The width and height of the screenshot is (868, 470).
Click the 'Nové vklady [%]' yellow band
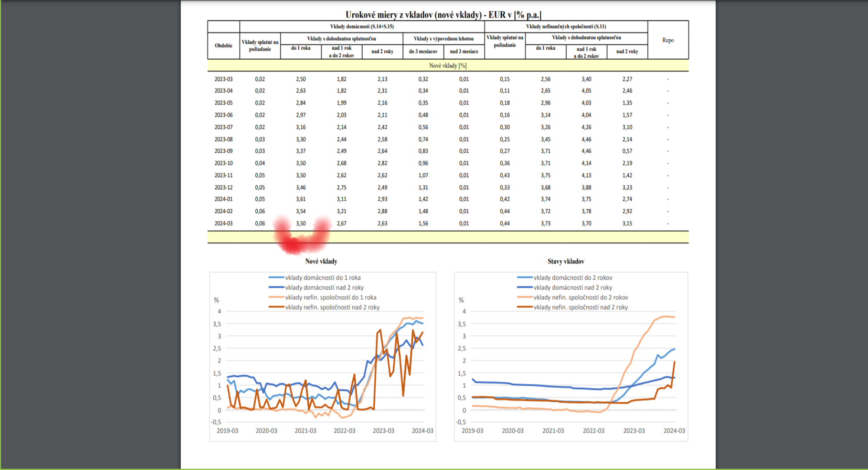pyautogui.click(x=448, y=66)
